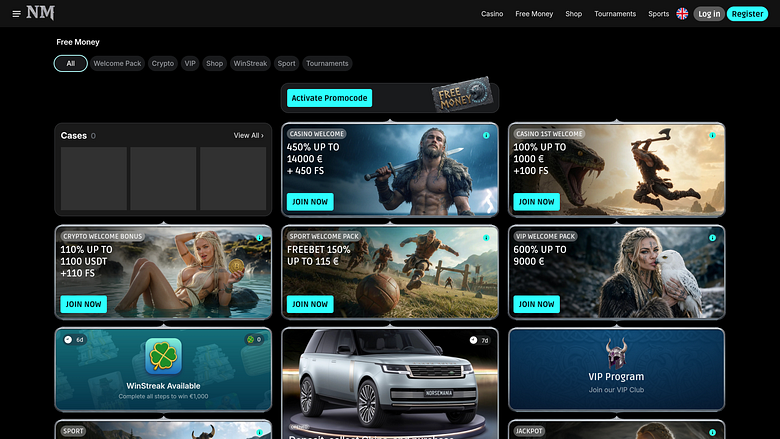Open the WinStreak Available card
The width and height of the screenshot is (780, 439).
click(x=163, y=369)
